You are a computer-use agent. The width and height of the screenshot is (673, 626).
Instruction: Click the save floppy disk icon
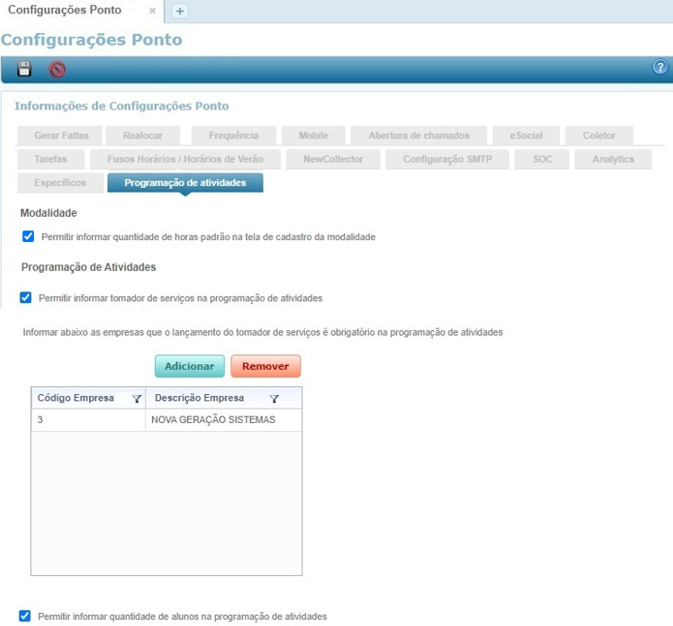tap(25, 69)
